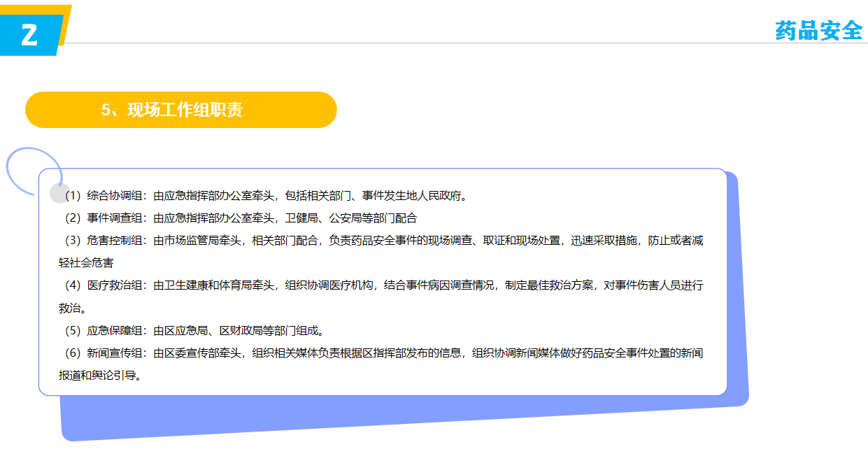Screen dimensions: 868x461
Task: Select the yellow 现场工作组职责 heading pill
Action: 180,110
